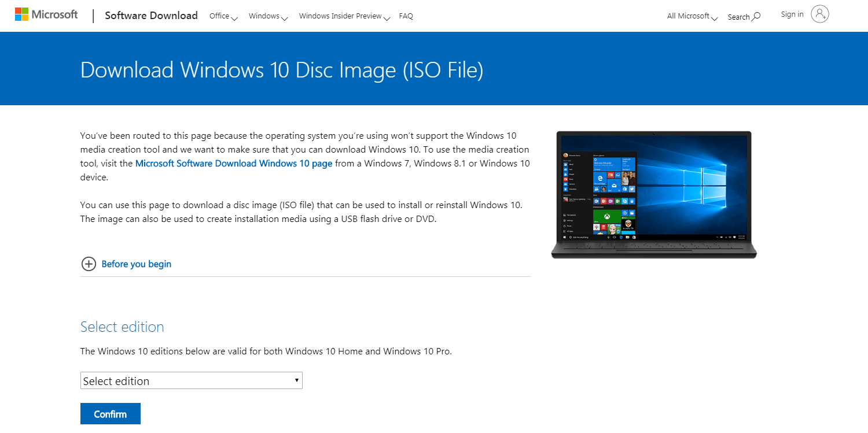Click the Select edition heading
This screenshot has height=433, width=868.
(x=122, y=327)
